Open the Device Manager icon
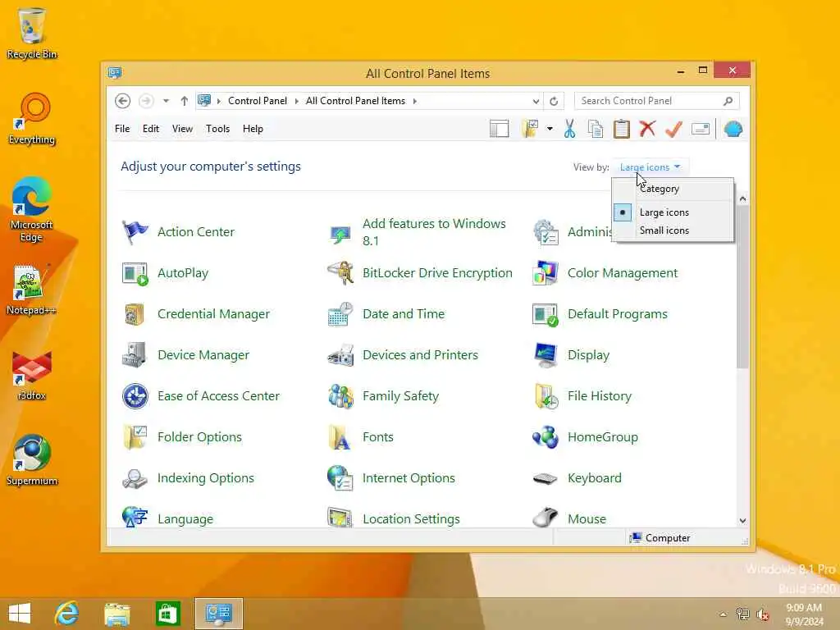The height and width of the screenshot is (630, 840). point(135,355)
